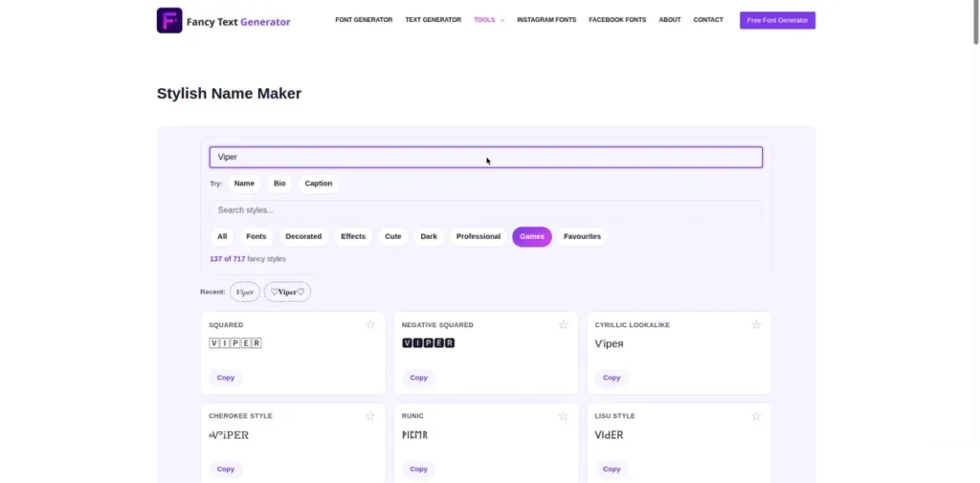980x483 pixels.
Task: Go to Facebook Fonts page
Action: pyautogui.click(x=617, y=20)
